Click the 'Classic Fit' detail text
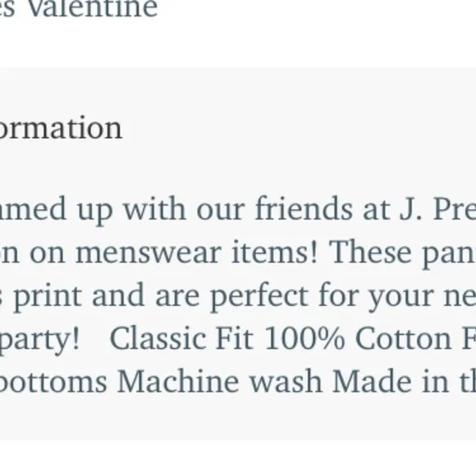The height and width of the screenshot is (476, 476). (181, 338)
